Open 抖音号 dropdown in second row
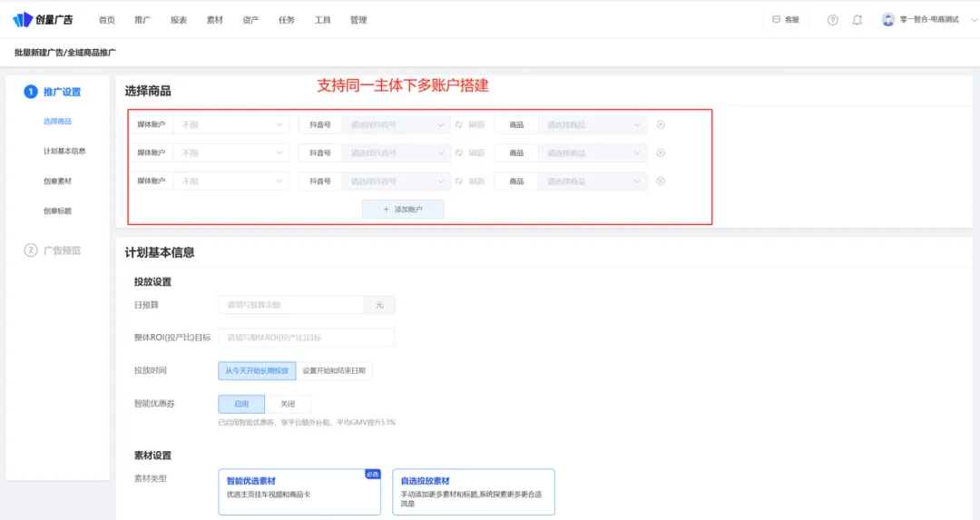This screenshot has width=980, height=520. coord(396,153)
